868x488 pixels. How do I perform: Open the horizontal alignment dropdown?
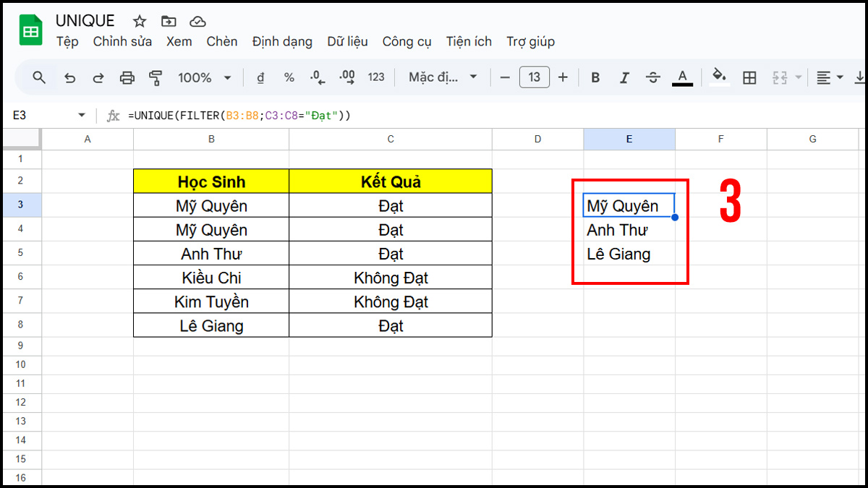(x=830, y=77)
